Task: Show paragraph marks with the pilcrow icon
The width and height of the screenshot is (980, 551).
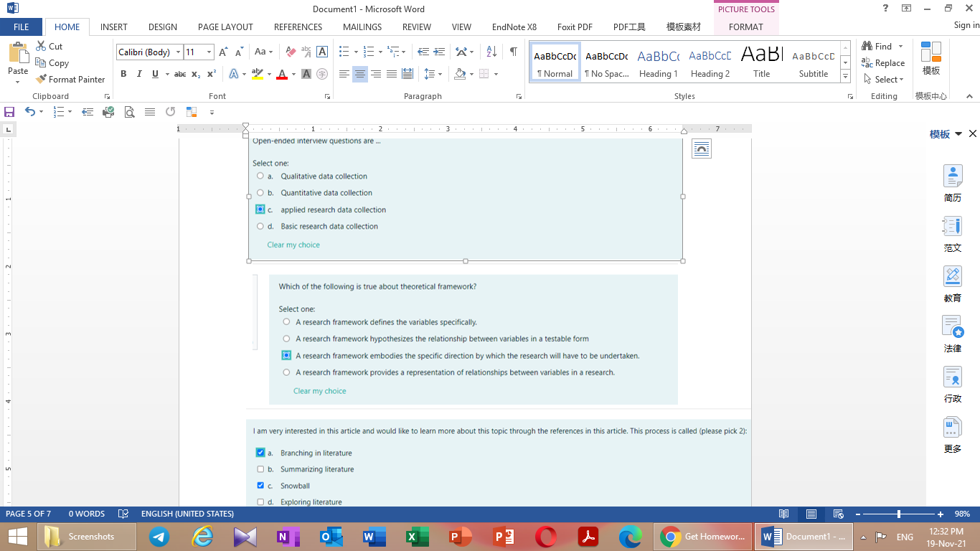Action: coord(512,51)
